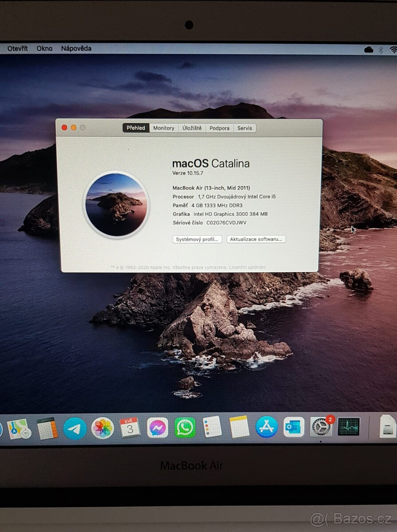Switch to the Monitory tab
This screenshot has height=532, width=397.
(163, 128)
